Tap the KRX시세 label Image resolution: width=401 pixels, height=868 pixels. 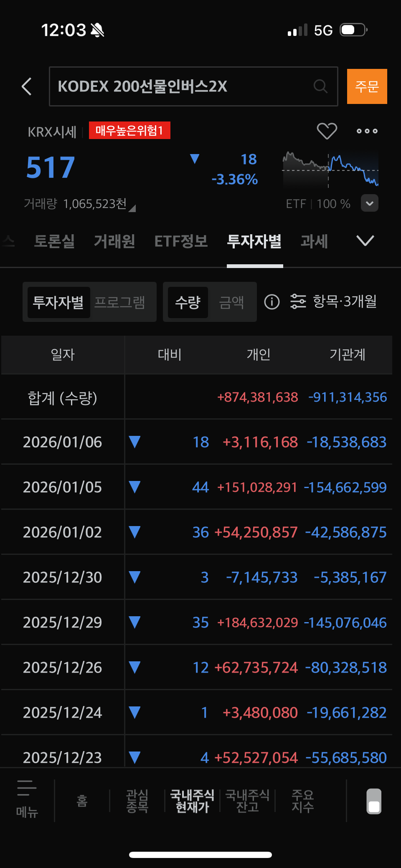52,132
